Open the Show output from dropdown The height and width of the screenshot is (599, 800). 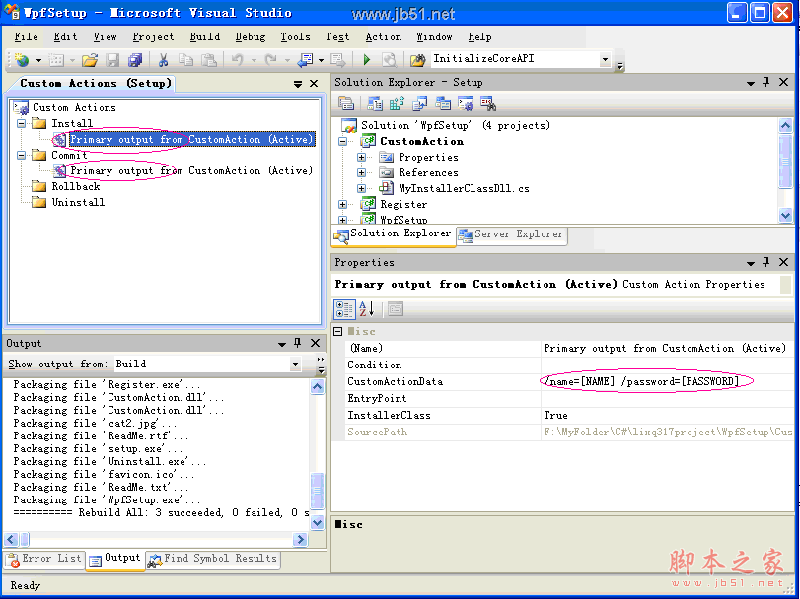295,364
